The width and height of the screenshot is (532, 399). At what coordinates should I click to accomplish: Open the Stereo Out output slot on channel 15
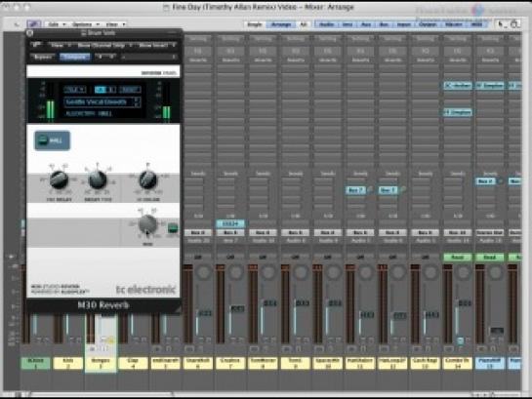click(x=489, y=232)
